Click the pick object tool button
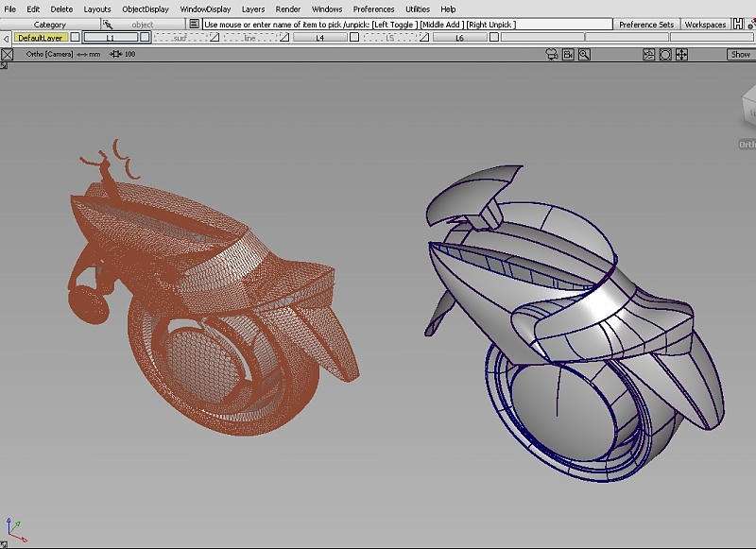This screenshot has width=756, height=549. (x=143, y=25)
